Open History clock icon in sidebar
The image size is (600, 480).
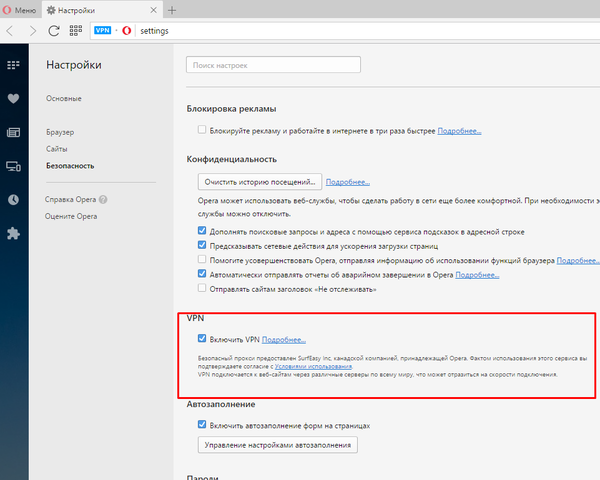click(x=13, y=200)
